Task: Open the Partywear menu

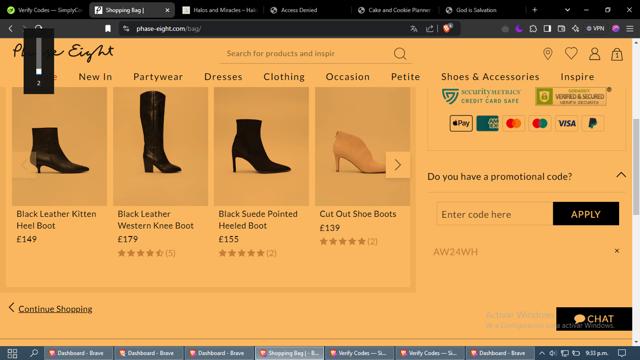Action: tap(158, 77)
